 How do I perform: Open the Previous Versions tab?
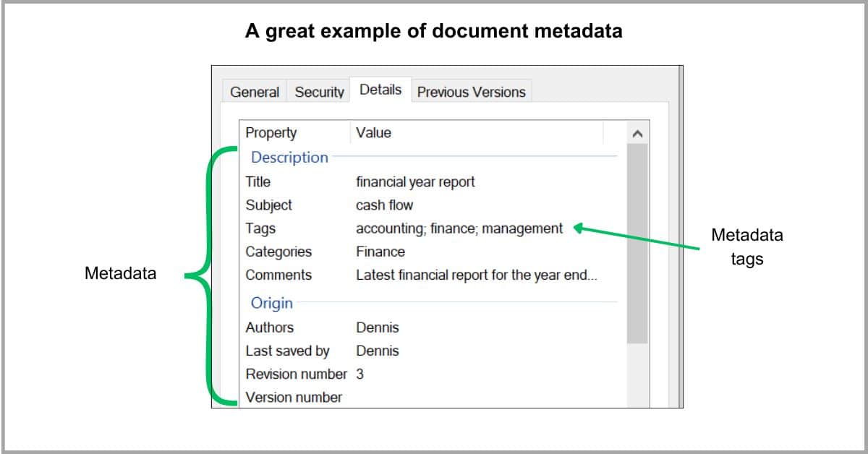(472, 92)
